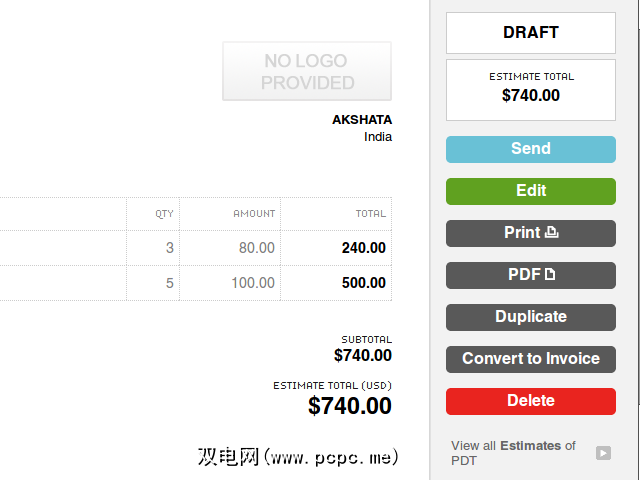Click the arrow icon beside View all Estimates
Image resolution: width=640 pixels, height=480 pixels.
(603, 453)
